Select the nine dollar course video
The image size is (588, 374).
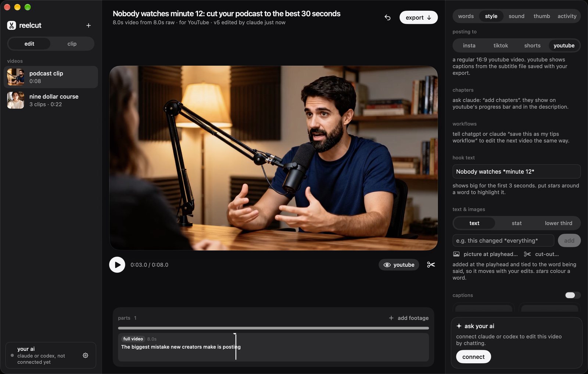pyautogui.click(x=51, y=100)
